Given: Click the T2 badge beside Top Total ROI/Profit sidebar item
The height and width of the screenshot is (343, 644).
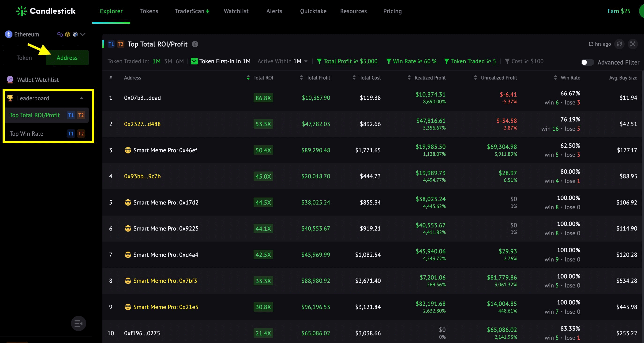Looking at the screenshot, I should point(81,115).
